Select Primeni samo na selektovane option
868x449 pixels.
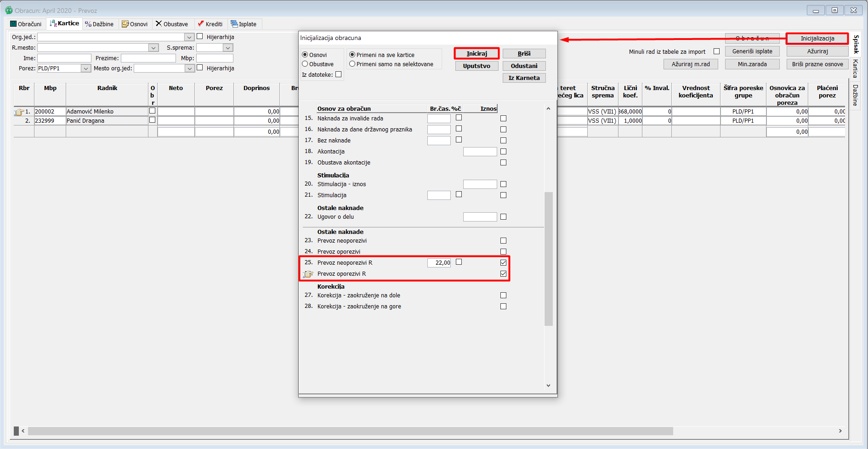click(x=352, y=64)
